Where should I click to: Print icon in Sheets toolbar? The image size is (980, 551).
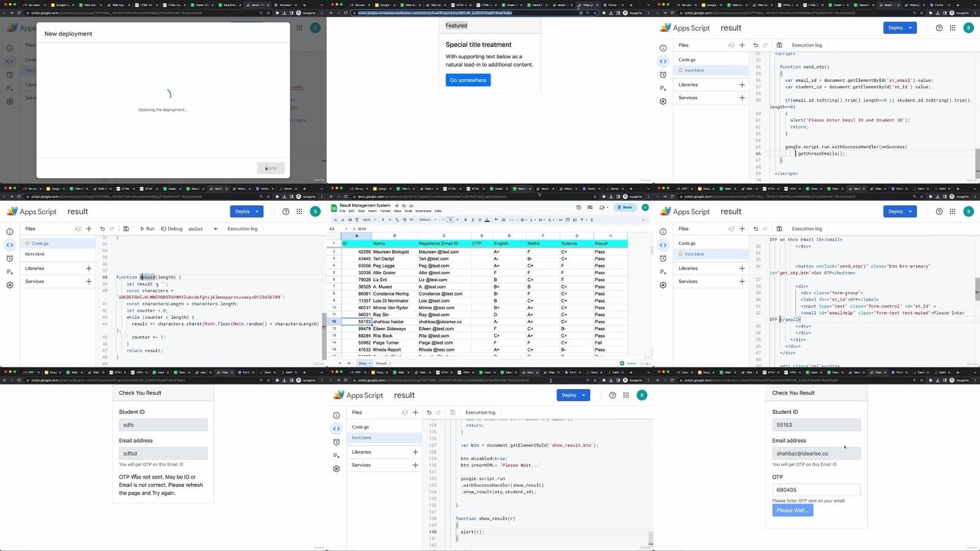tap(350, 219)
